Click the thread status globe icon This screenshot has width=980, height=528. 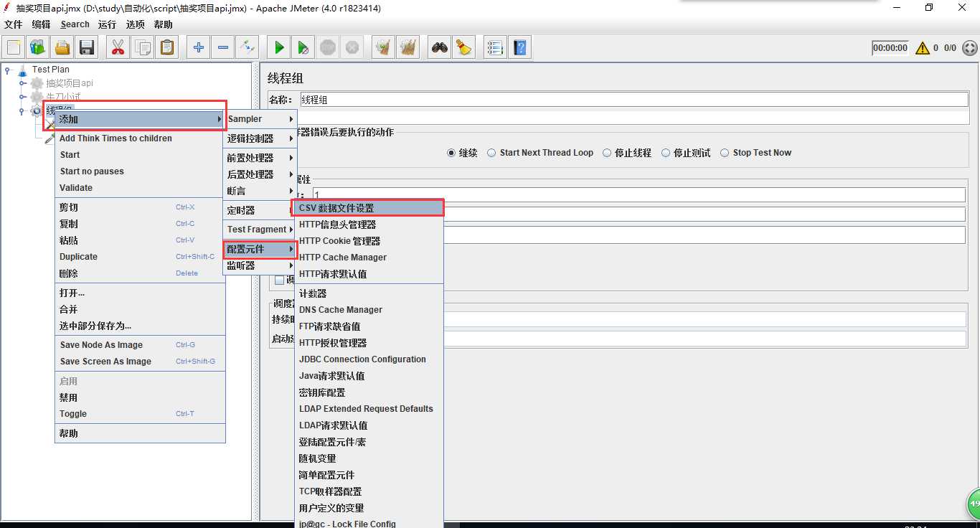969,48
